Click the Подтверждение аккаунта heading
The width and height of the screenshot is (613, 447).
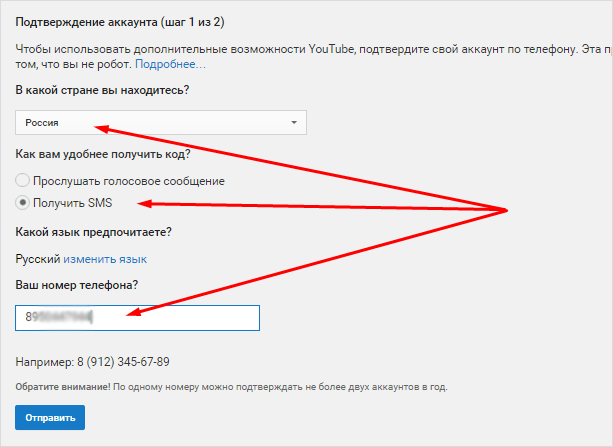click(120, 22)
